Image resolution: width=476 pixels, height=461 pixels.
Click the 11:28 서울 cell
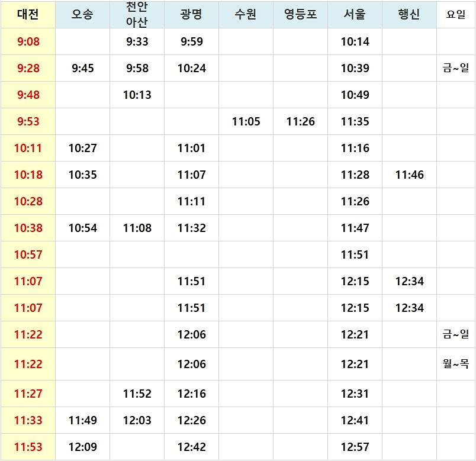[355, 175]
